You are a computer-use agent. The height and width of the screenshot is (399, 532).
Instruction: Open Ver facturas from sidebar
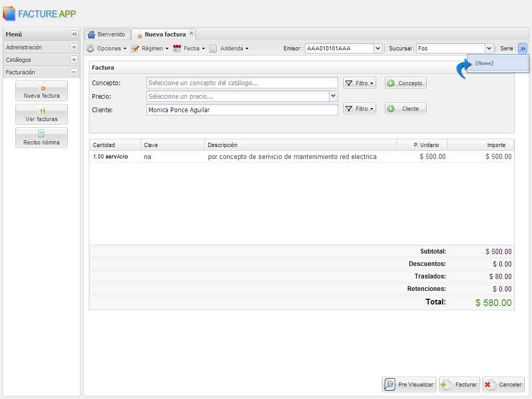42,114
